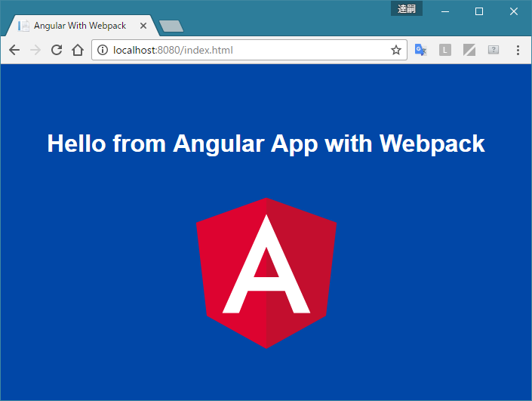Click the page favicon in the tab
532x401 pixels.
click(23, 26)
